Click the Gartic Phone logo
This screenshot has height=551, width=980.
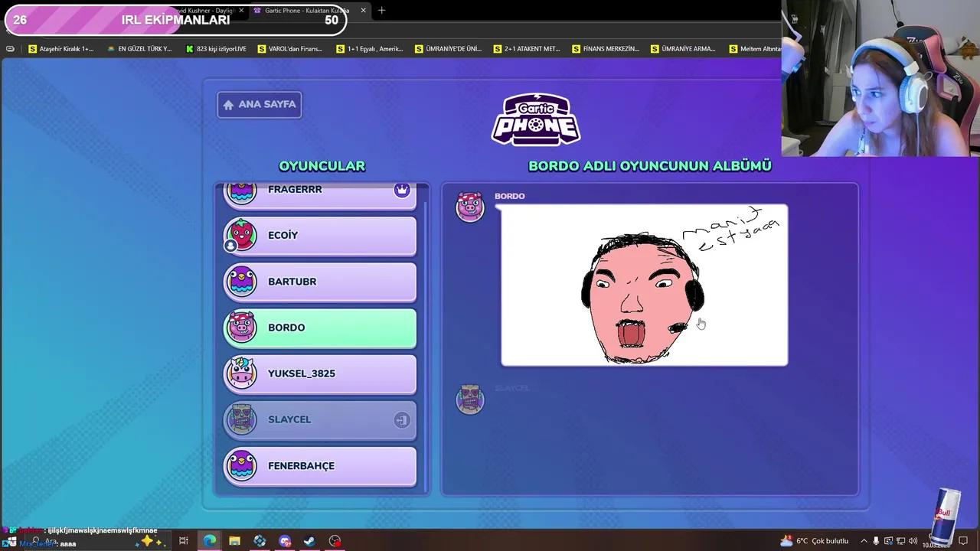click(535, 119)
